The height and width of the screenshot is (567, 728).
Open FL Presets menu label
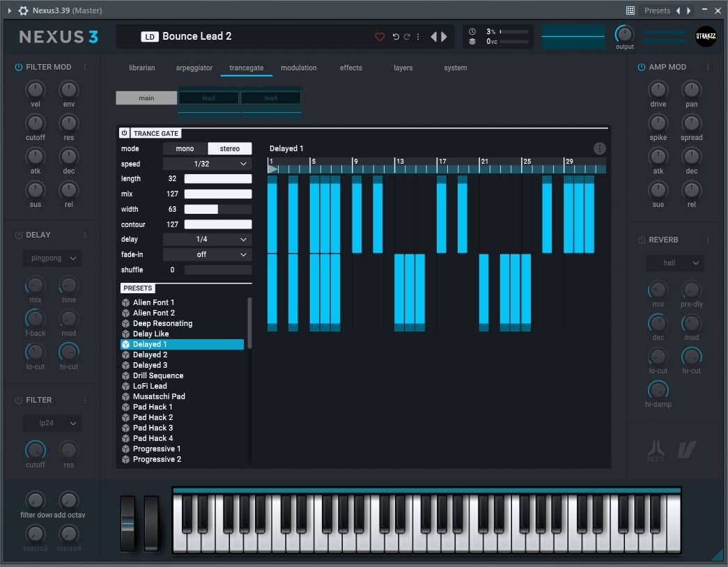pos(657,10)
